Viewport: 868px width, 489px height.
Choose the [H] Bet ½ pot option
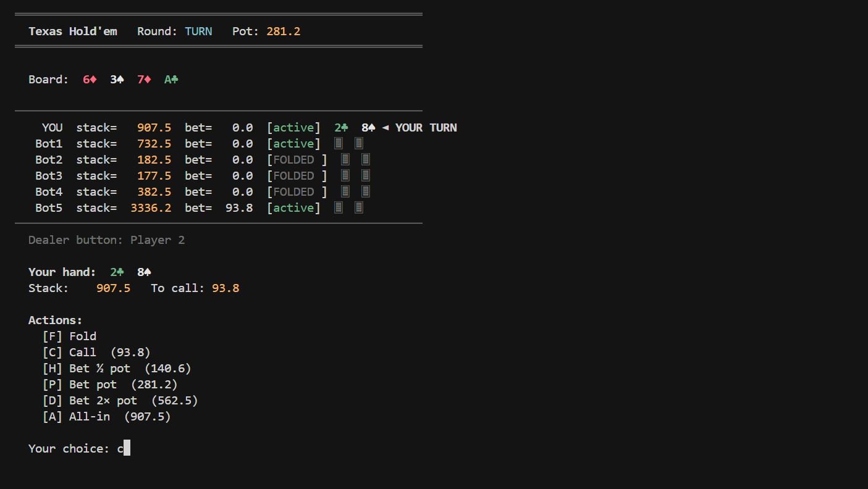[117, 369]
